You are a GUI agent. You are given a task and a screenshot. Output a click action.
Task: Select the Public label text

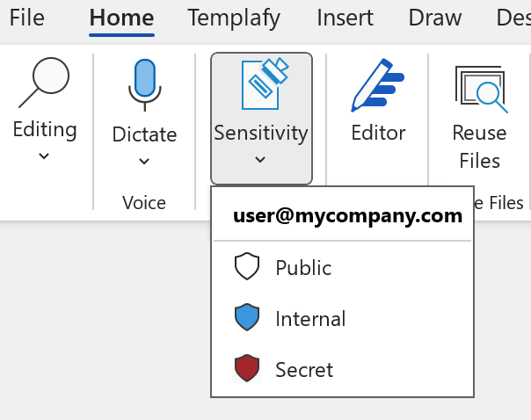click(x=303, y=268)
